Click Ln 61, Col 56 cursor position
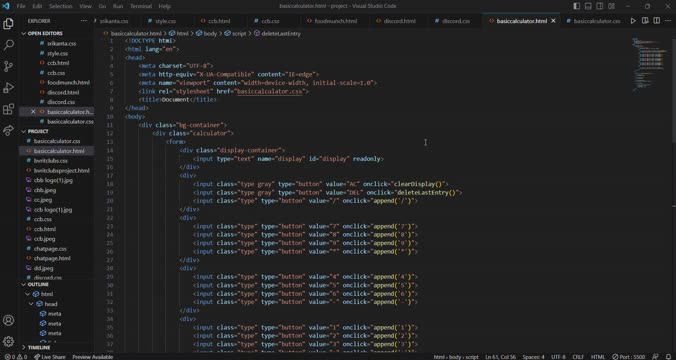Viewport: 676px width, 360px height. point(501,357)
